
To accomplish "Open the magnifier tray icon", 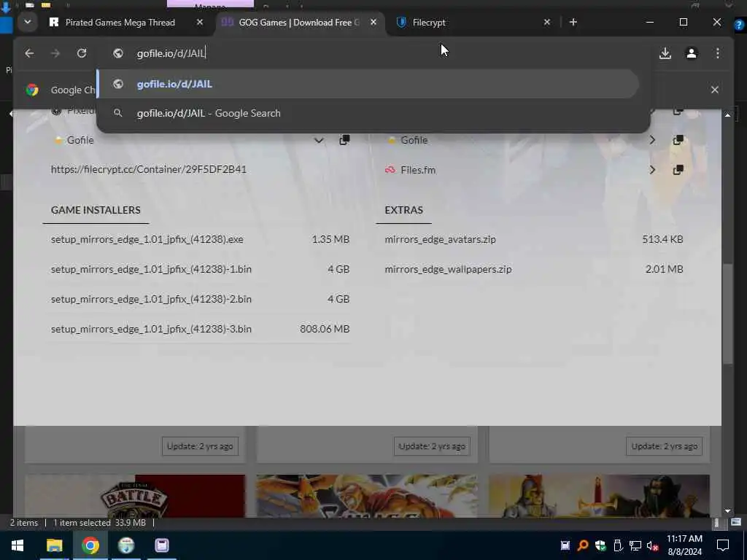I will (x=583, y=545).
